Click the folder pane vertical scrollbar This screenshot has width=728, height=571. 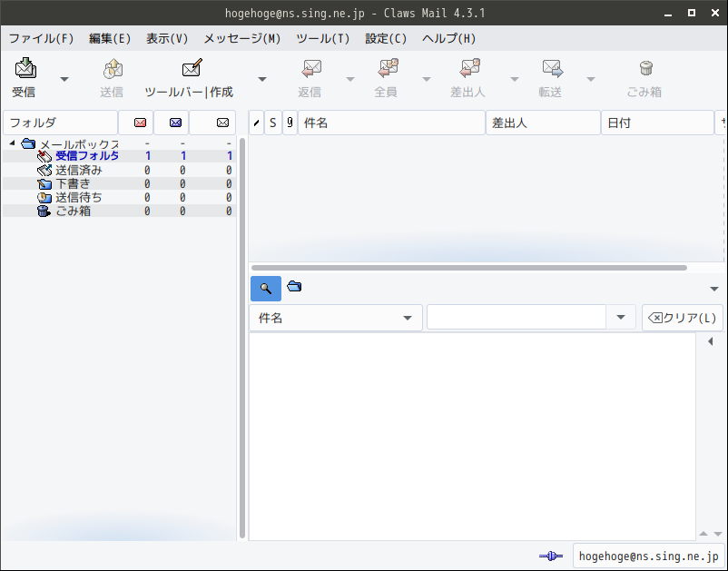tap(241, 338)
